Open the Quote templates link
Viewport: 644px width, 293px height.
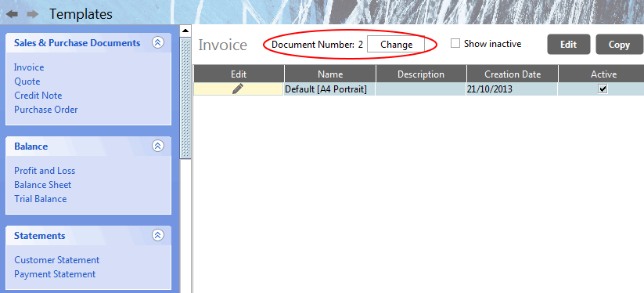27,81
